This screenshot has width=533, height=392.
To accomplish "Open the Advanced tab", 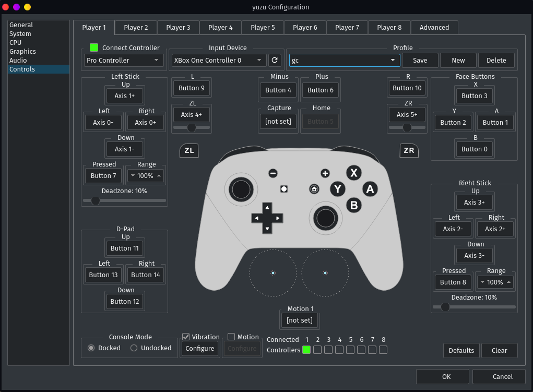I will coord(434,28).
